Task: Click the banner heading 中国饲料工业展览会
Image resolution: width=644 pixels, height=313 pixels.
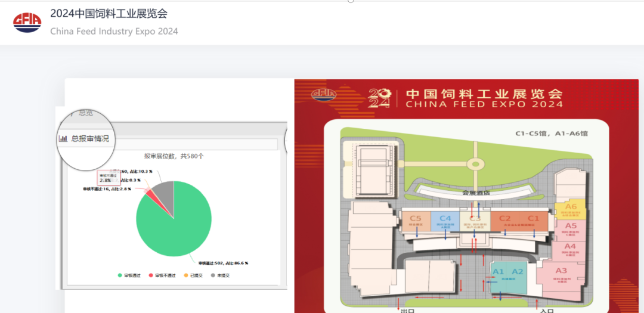Action: coord(484,93)
